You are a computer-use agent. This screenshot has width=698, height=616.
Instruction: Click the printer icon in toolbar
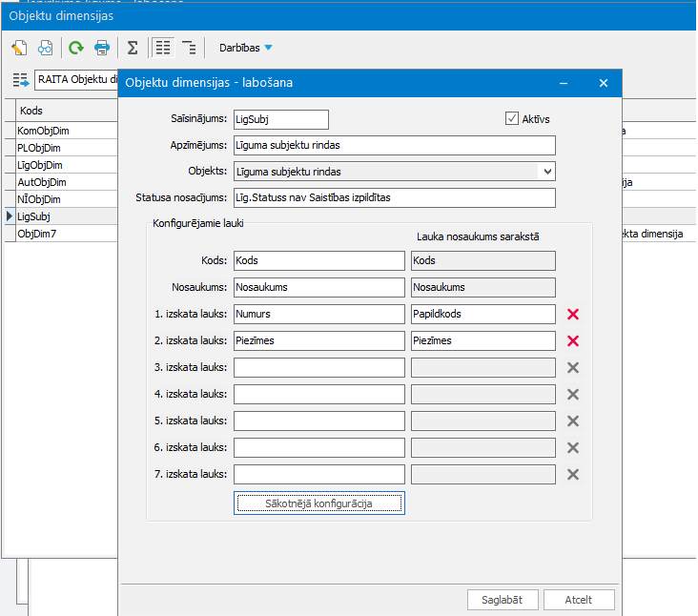pyautogui.click(x=101, y=48)
